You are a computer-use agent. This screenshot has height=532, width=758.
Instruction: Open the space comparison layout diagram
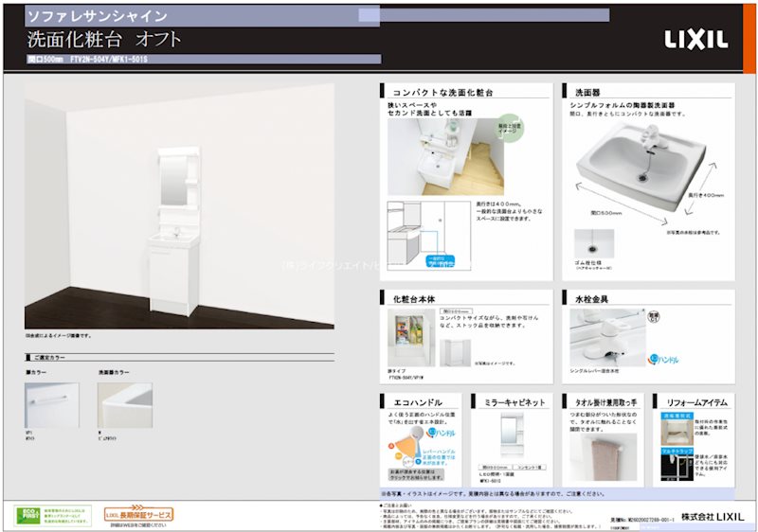point(429,236)
